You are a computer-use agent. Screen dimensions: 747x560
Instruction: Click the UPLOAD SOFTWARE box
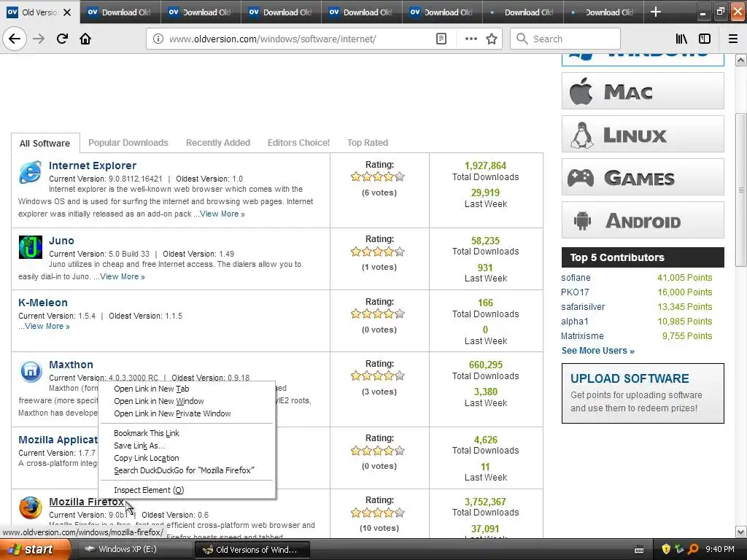[643, 393]
